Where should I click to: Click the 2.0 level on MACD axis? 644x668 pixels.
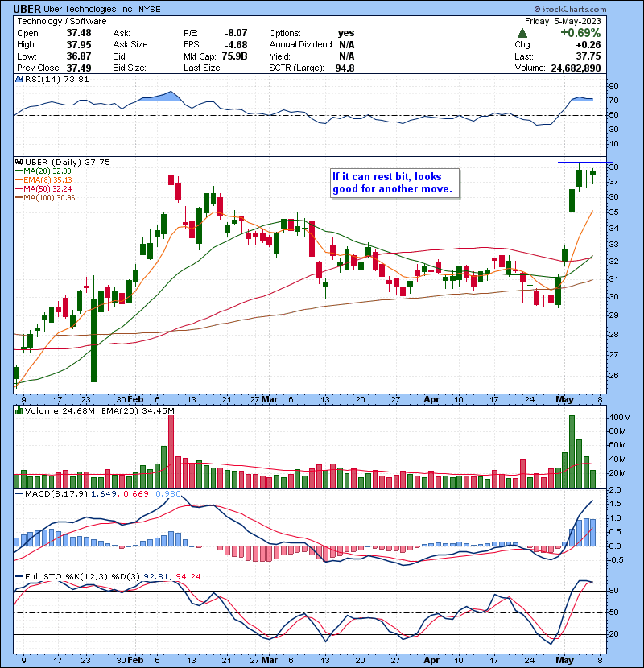[x=614, y=490]
